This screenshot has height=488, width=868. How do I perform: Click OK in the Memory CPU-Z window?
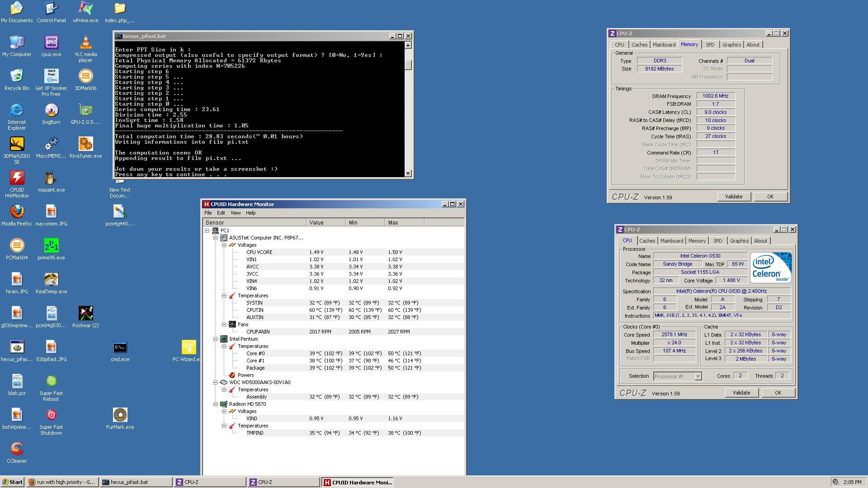tap(770, 197)
